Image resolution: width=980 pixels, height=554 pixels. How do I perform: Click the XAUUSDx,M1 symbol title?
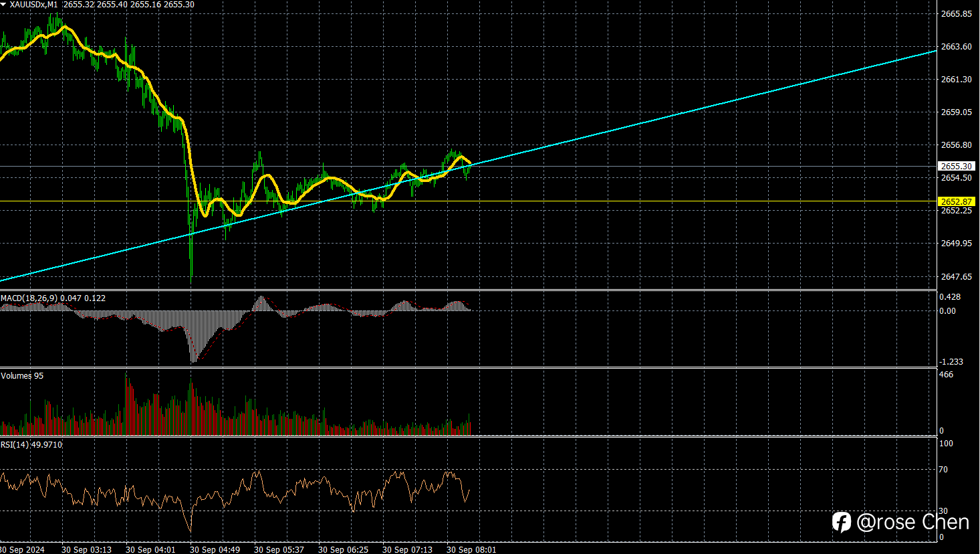point(33,5)
